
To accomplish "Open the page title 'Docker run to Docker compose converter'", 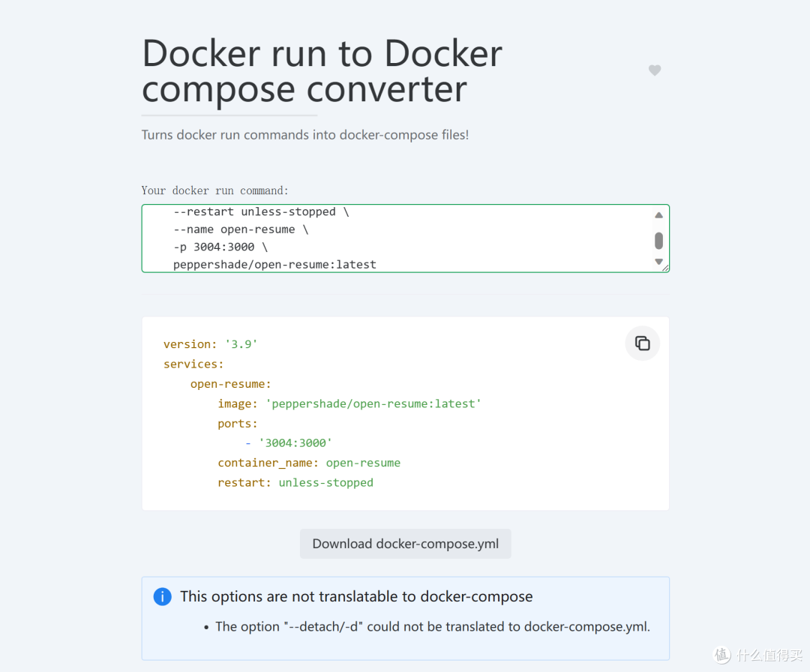I will point(321,71).
